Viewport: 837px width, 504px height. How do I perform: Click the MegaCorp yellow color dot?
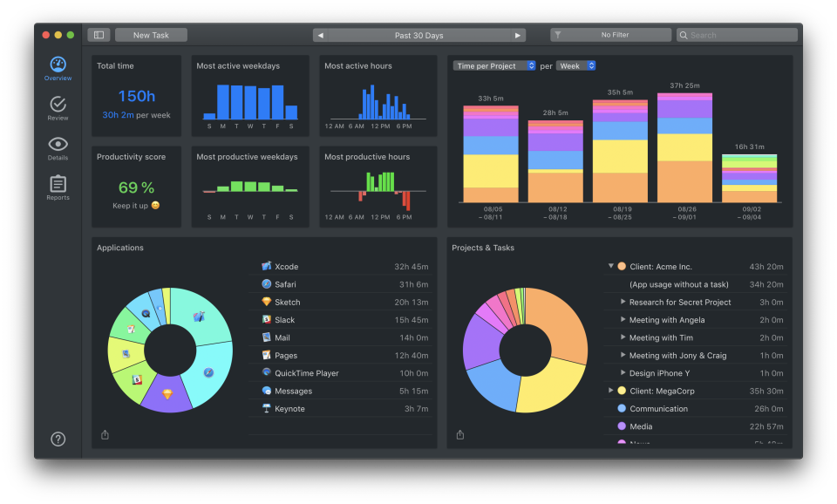tap(622, 391)
